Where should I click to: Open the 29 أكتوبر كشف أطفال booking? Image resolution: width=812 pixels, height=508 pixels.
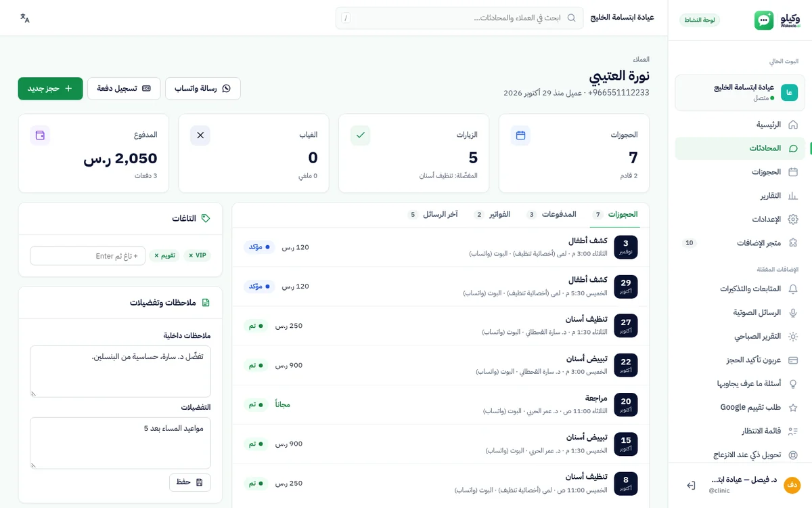pyautogui.click(x=441, y=287)
